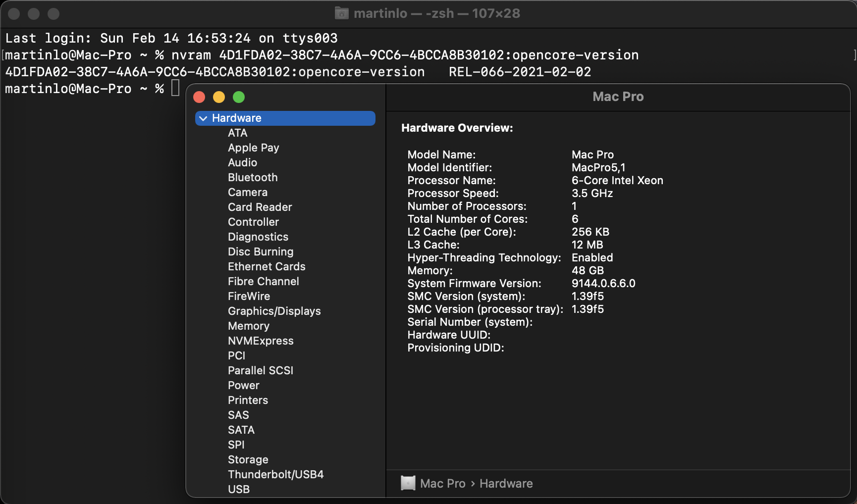Click Hyper-Threading Enabled value

(x=592, y=258)
